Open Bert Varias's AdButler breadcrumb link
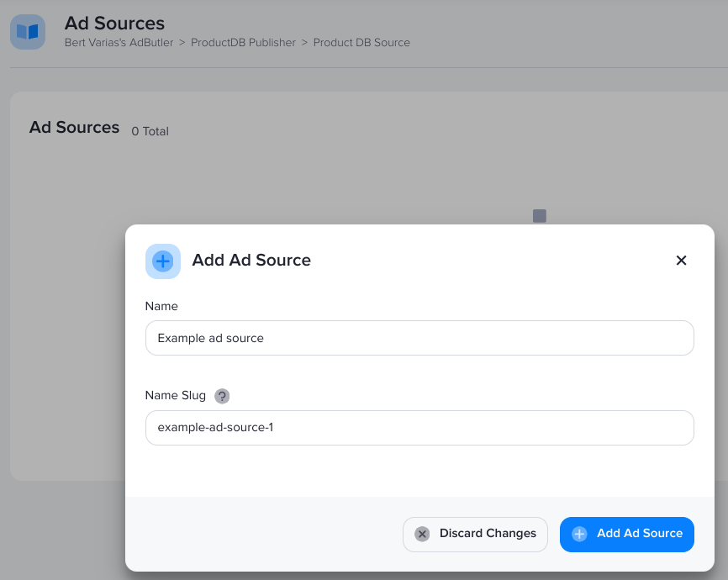Viewport: 728px width, 580px height. [x=119, y=43]
